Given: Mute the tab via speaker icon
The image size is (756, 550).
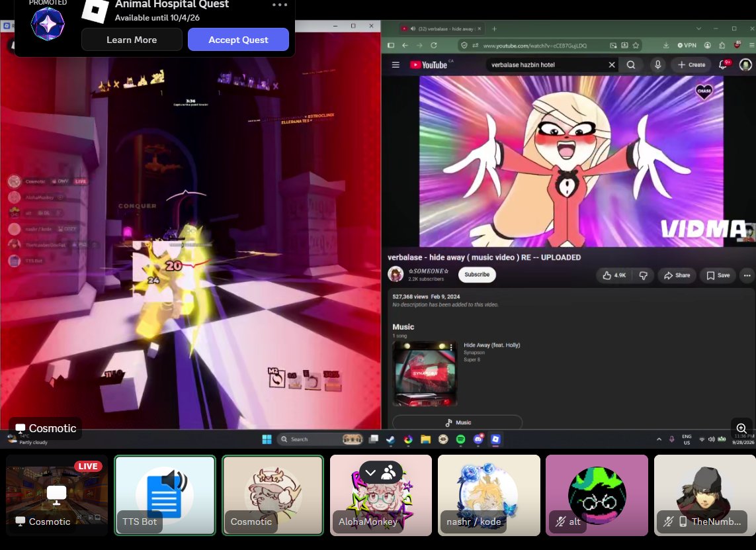Looking at the screenshot, I should (413, 29).
